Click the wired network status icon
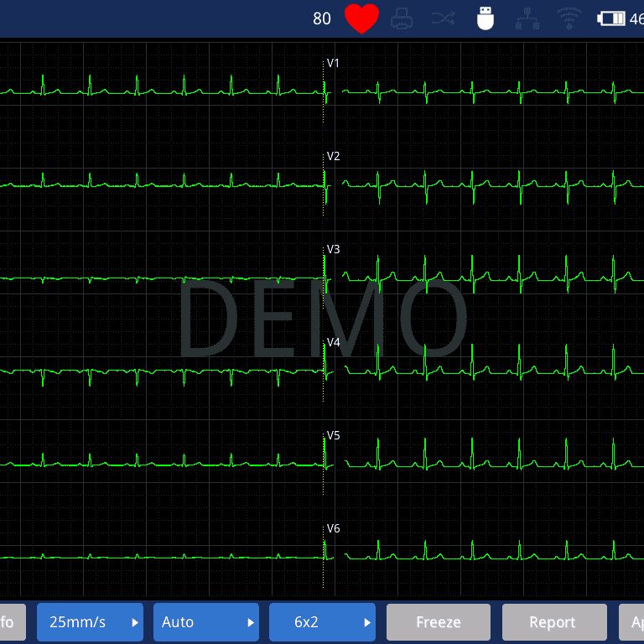 tap(527, 18)
